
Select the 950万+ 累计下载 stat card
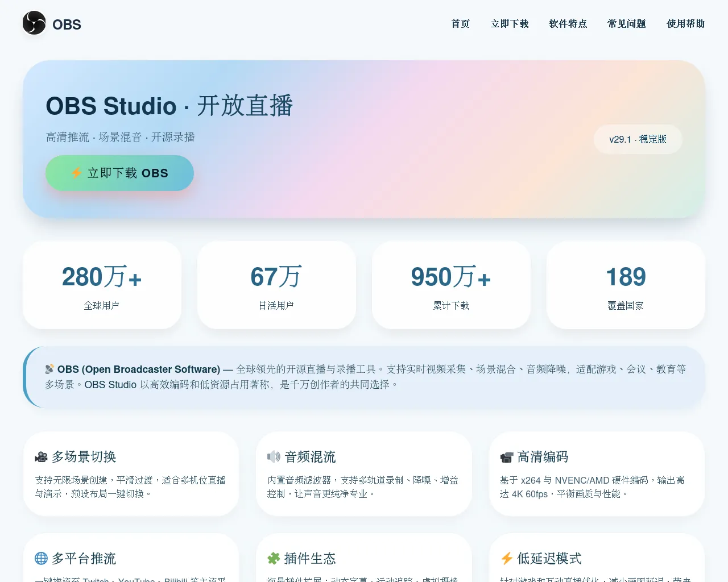[451, 285]
